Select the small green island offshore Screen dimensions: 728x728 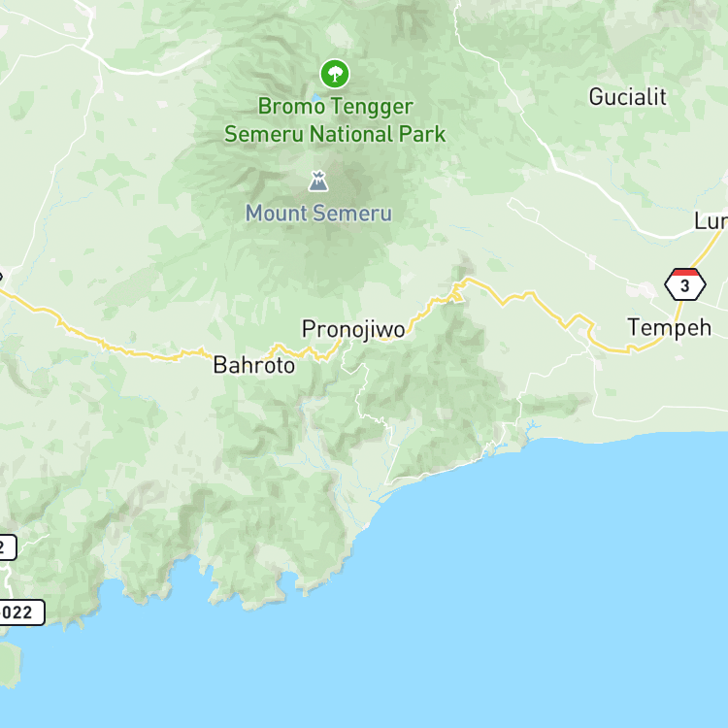(x=10, y=664)
